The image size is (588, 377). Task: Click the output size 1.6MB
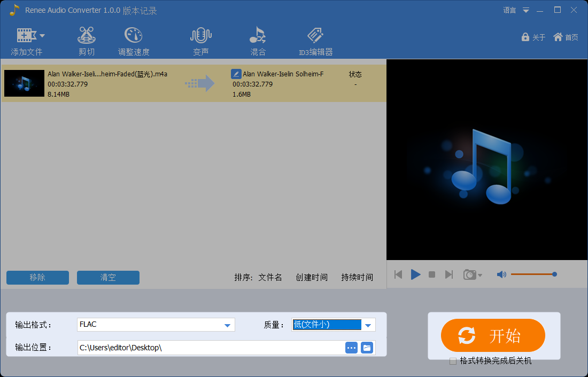click(242, 95)
